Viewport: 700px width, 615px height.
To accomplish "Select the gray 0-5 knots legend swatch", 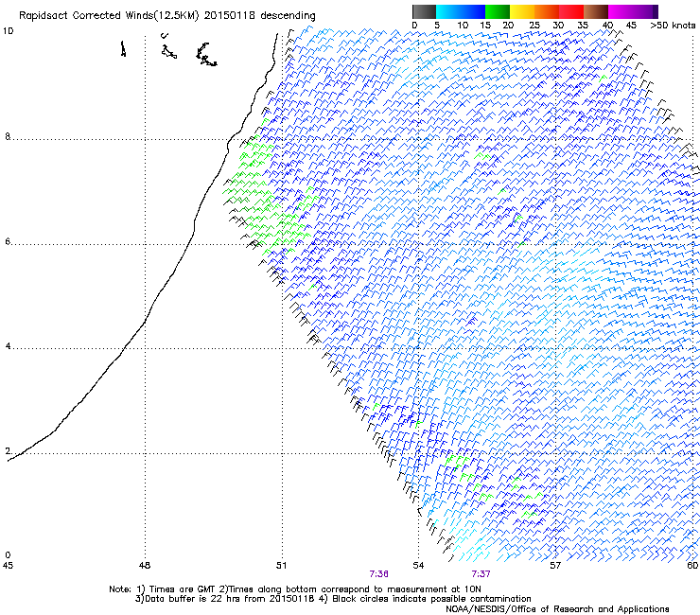I will [424, 11].
